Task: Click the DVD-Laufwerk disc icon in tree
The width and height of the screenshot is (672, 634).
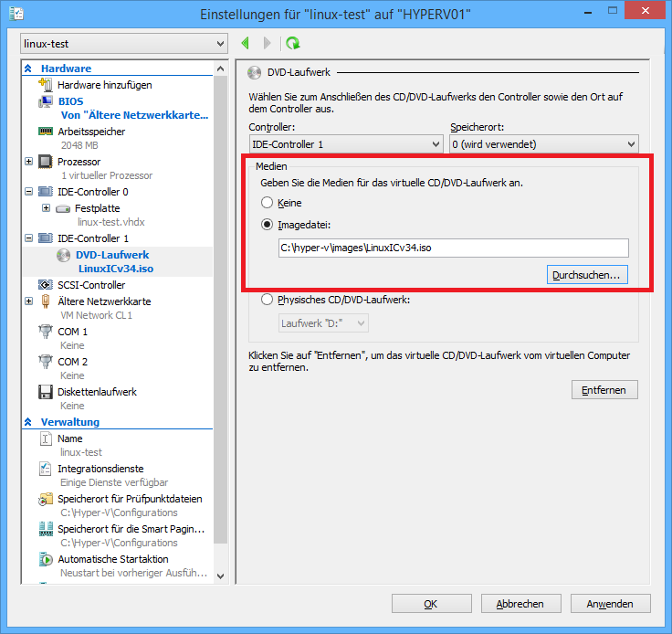Action: point(63,255)
